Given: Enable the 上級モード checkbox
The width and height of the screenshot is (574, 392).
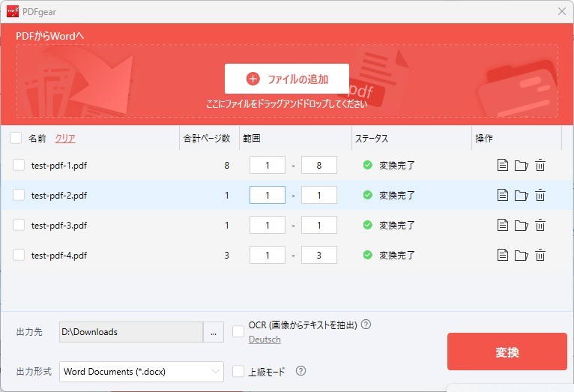Looking at the screenshot, I should coord(238,371).
